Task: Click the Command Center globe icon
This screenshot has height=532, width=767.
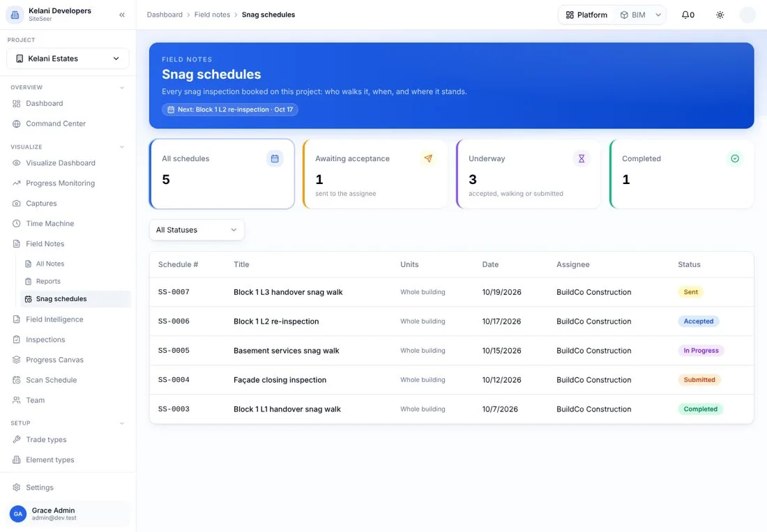Action: pos(17,123)
